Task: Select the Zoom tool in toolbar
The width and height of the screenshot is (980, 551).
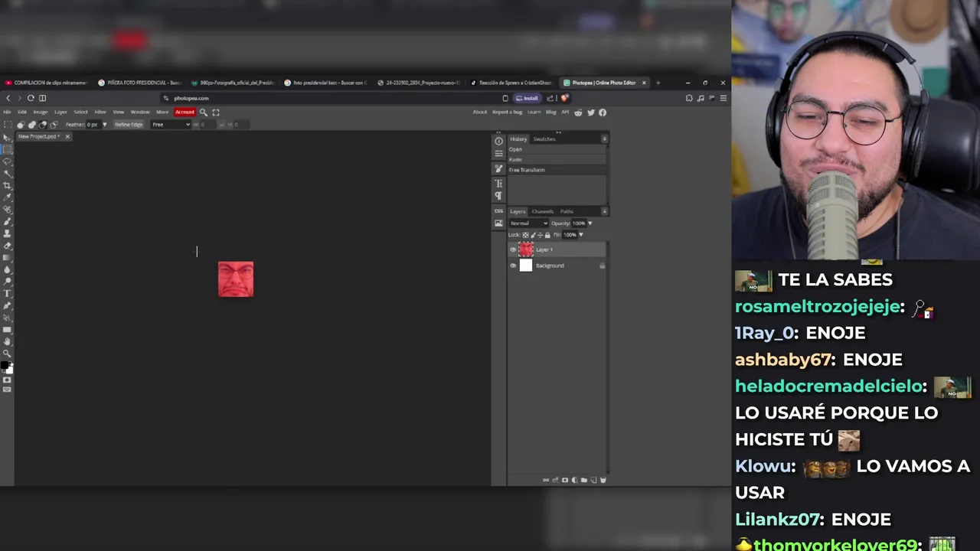Action: coord(8,353)
